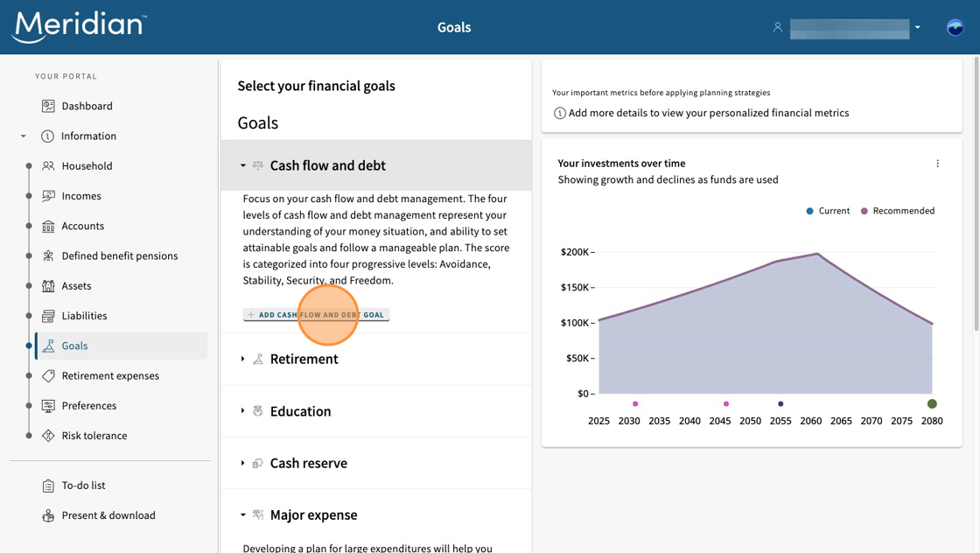
Task: Click the icon next to Education goal
Action: [x=257, y=411]
